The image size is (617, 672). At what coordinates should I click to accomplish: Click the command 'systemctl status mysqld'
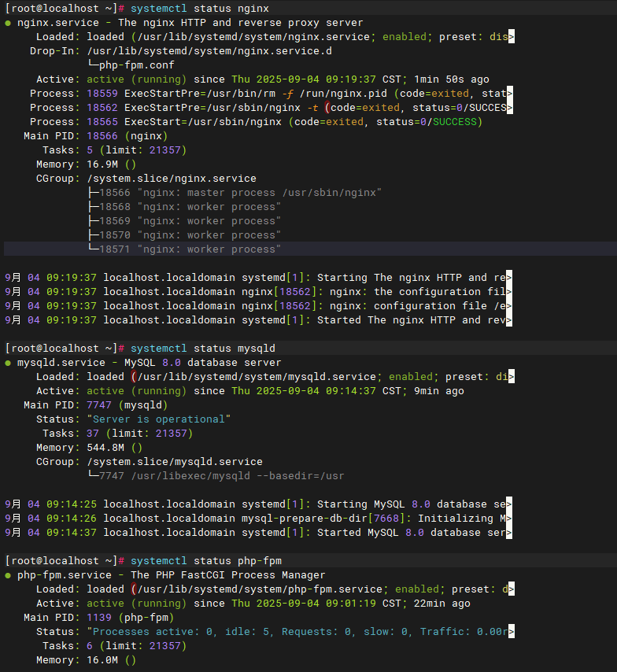point(203,349)
